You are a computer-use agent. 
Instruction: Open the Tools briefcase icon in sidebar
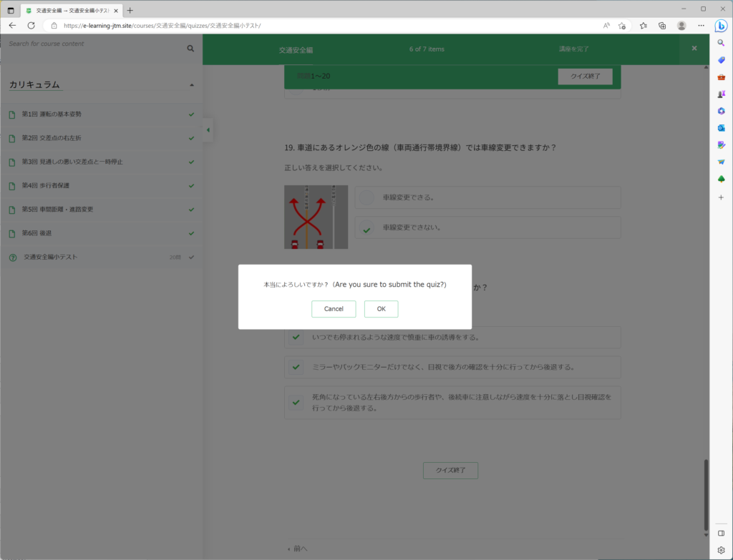pos(721,77)
